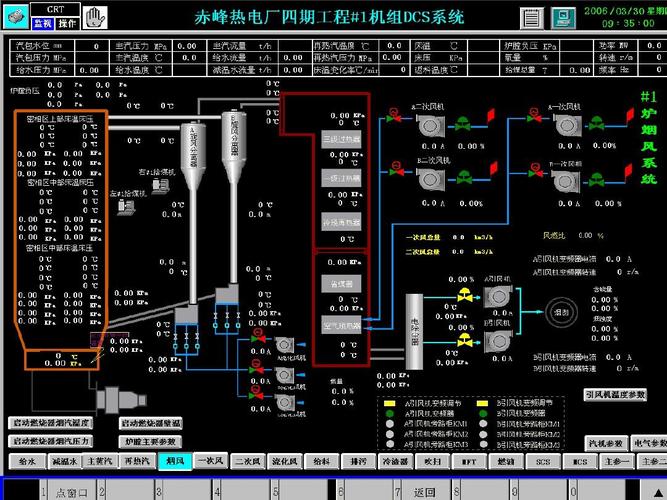Open the document list icon in header
Screen dimensions: 667x500
(532, 18)
